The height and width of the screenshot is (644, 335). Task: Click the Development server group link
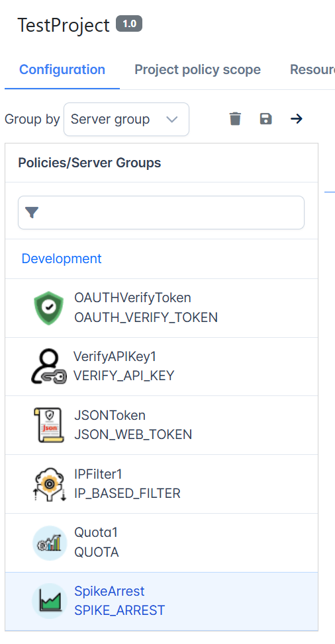tap(62, 259)
